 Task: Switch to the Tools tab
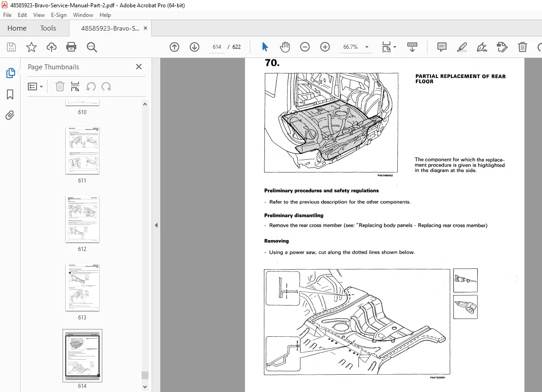(48, 28)
